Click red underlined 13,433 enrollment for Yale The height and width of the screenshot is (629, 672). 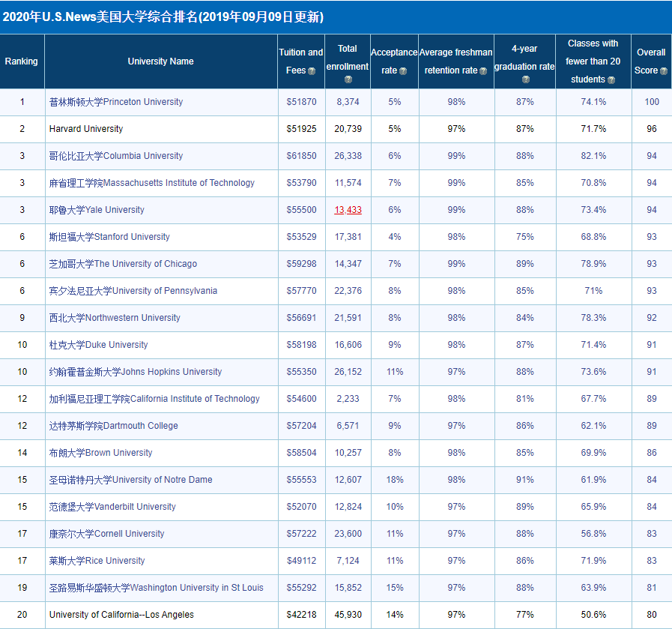click(348, 210)
